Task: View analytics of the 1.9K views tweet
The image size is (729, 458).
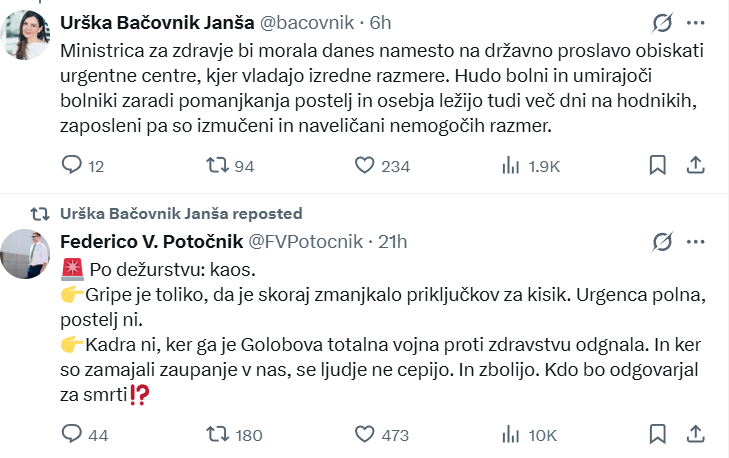Action: [509, 165]
